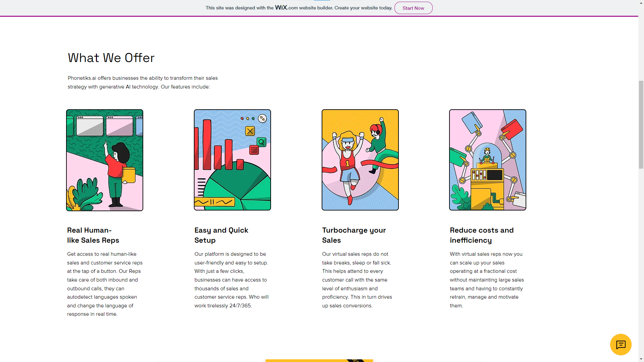Select the Easy and Quick Setup illustration
The height and width of the screenshot is (362, 644).
232,160
